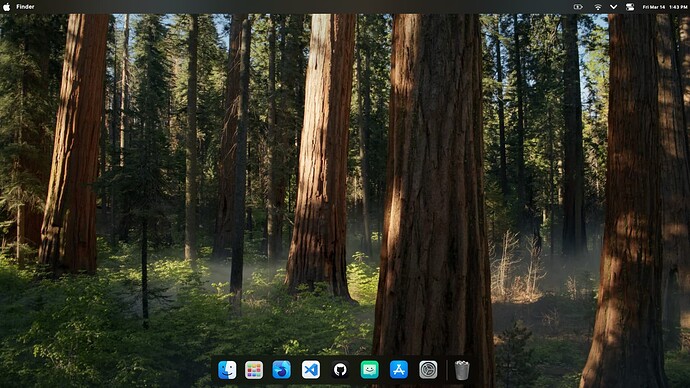The image size is (690, 388).
Task: Open the App Store dock icon
Action: [x=399, y=370]
